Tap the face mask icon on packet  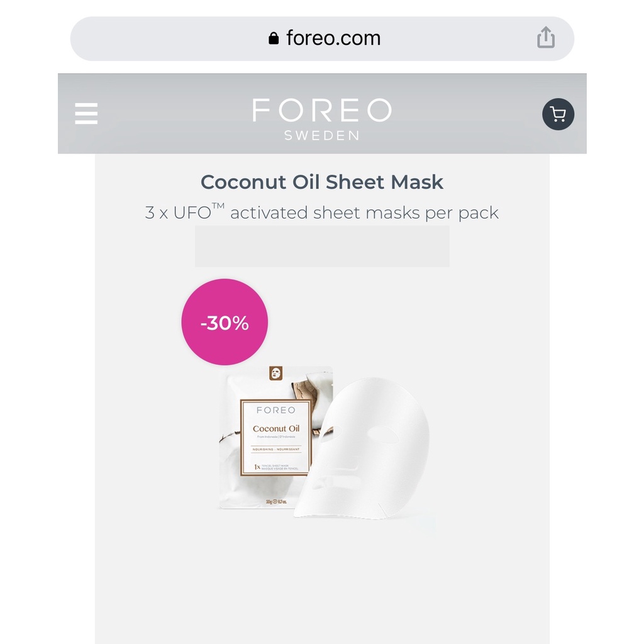point(275,374)
